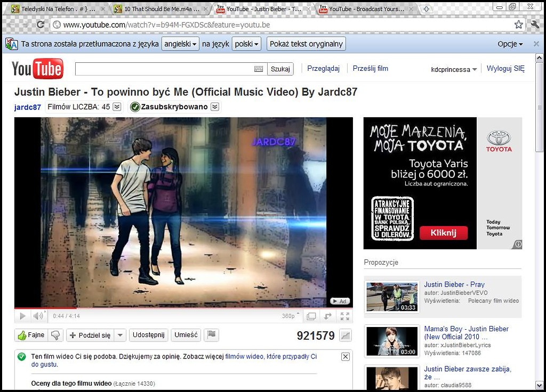Change video quality from 360p
546x392 pixels.
pos(291,316)
